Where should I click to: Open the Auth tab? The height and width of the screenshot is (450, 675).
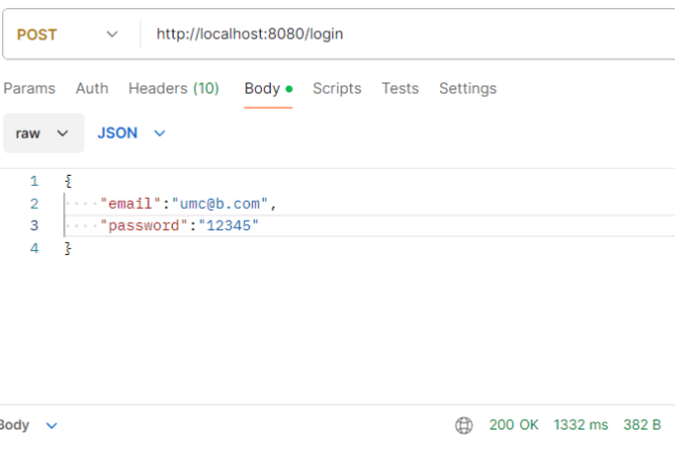pos(92,88)
